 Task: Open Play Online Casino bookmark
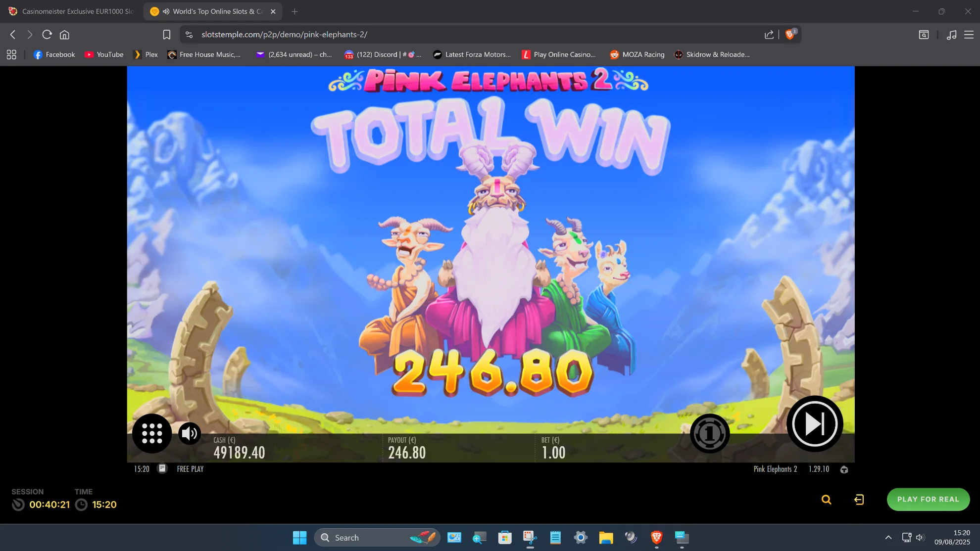(x=559, y=54)
